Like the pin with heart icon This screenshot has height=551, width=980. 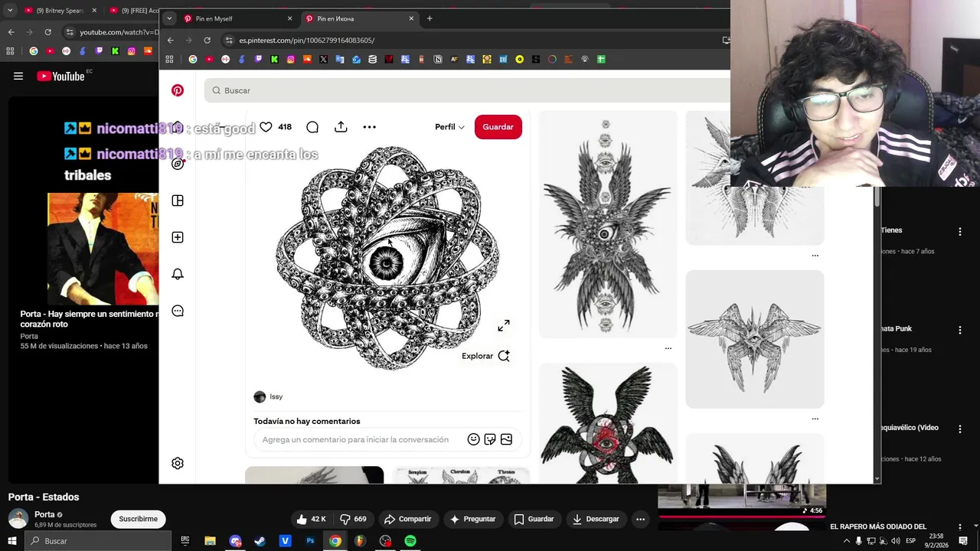click(x=266, y=127)
